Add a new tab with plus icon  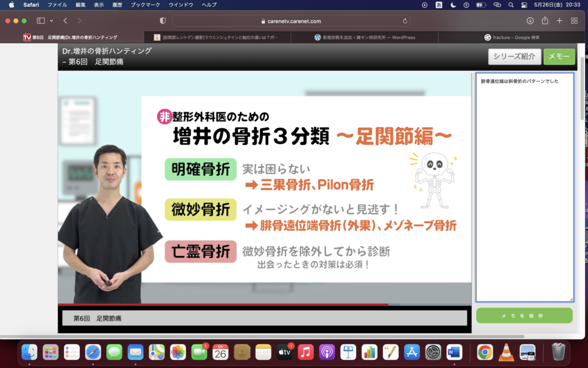pyautogui.click(x=559, y=21)
